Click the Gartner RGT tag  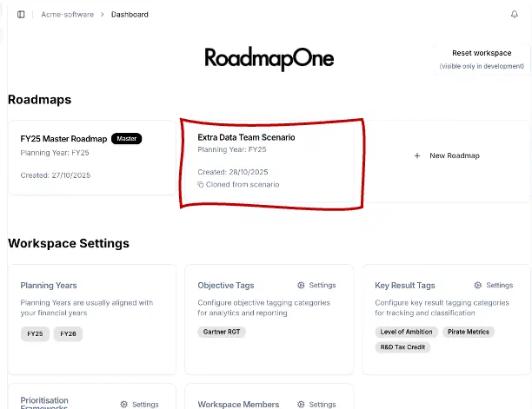[x=222, y=332]
